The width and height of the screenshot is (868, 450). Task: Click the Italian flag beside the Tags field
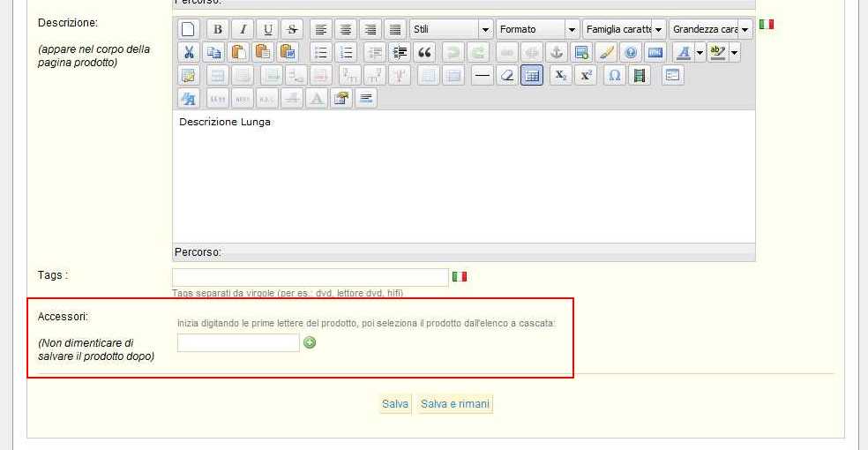coord(460,276)
